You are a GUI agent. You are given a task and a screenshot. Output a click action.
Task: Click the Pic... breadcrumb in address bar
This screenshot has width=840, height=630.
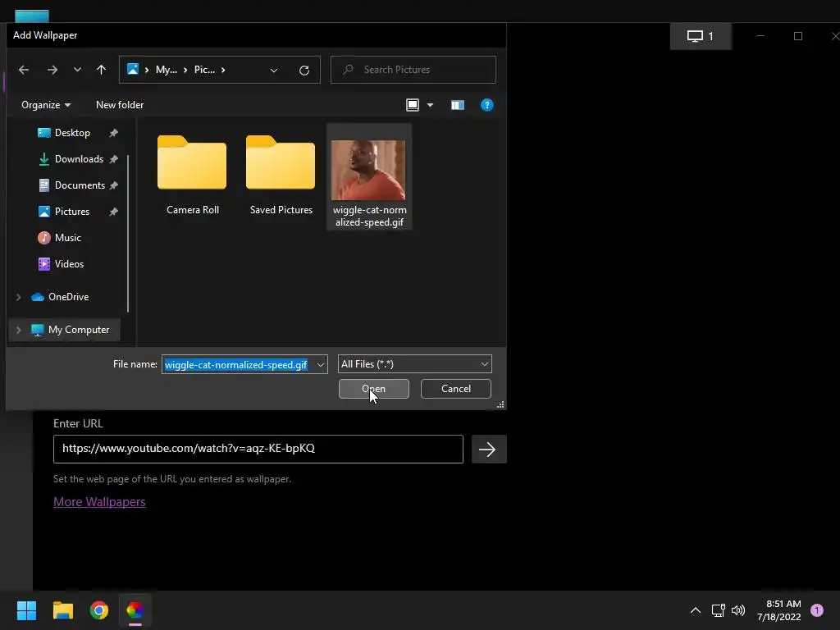[204, 70]
